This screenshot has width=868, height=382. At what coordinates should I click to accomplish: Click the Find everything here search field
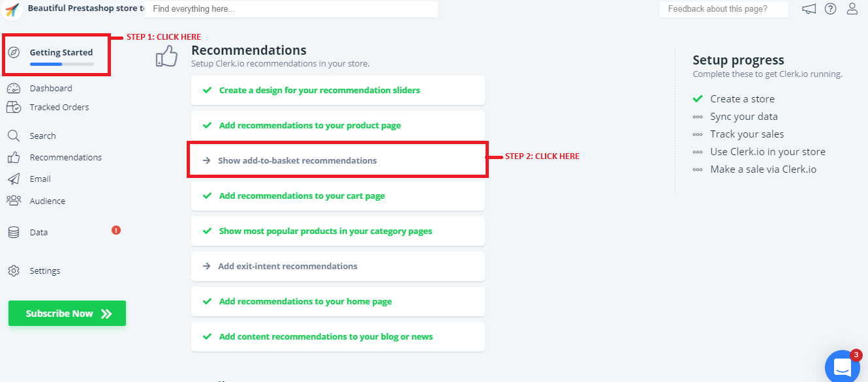pos(291,9)
